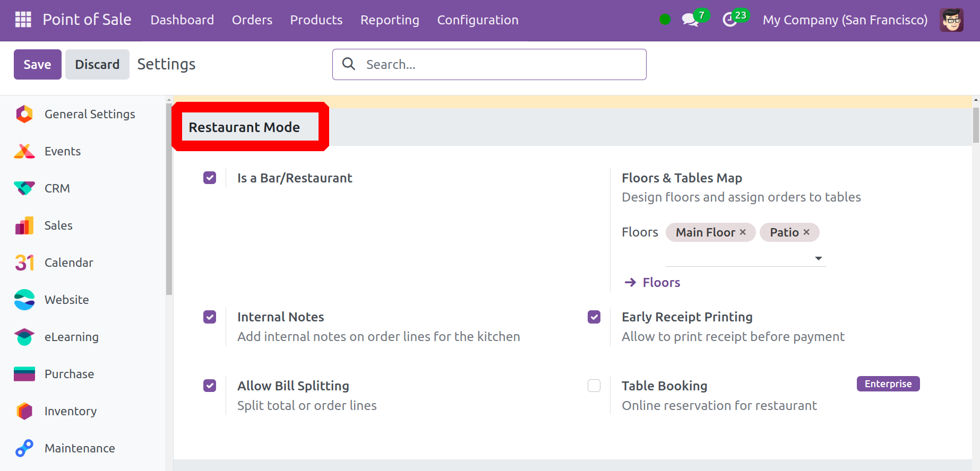Open the Website label in the sidebar
The image size is (980, 471).
coord(67,300)
